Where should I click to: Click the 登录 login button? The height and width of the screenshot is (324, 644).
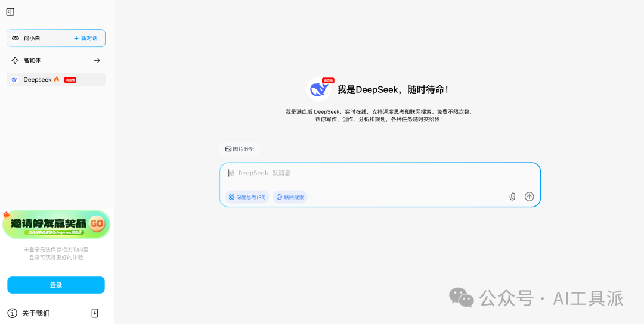56,285
